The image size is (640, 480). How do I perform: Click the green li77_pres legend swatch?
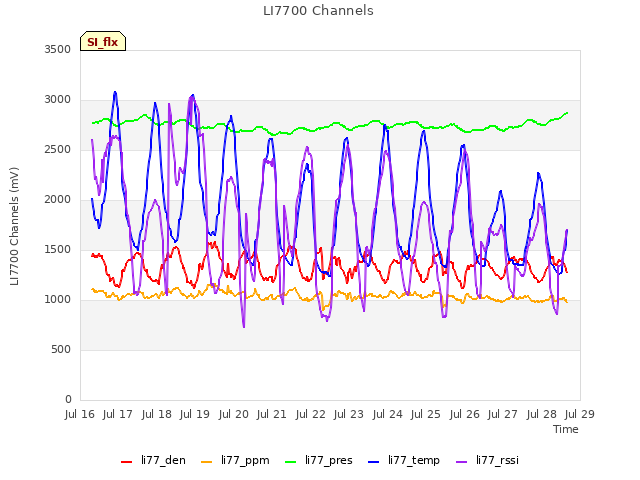point(291,461)
